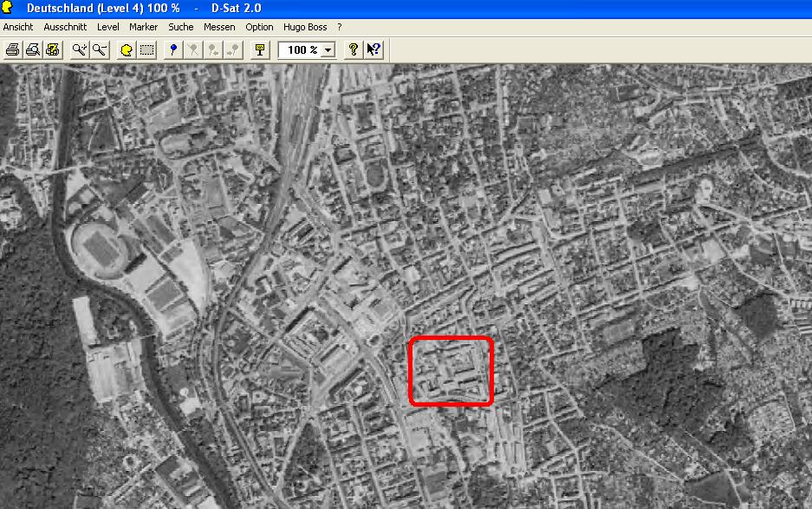Click the Print icon in the toolbar
The width and height of the screenshot is (812, 509).
(13, 49)
